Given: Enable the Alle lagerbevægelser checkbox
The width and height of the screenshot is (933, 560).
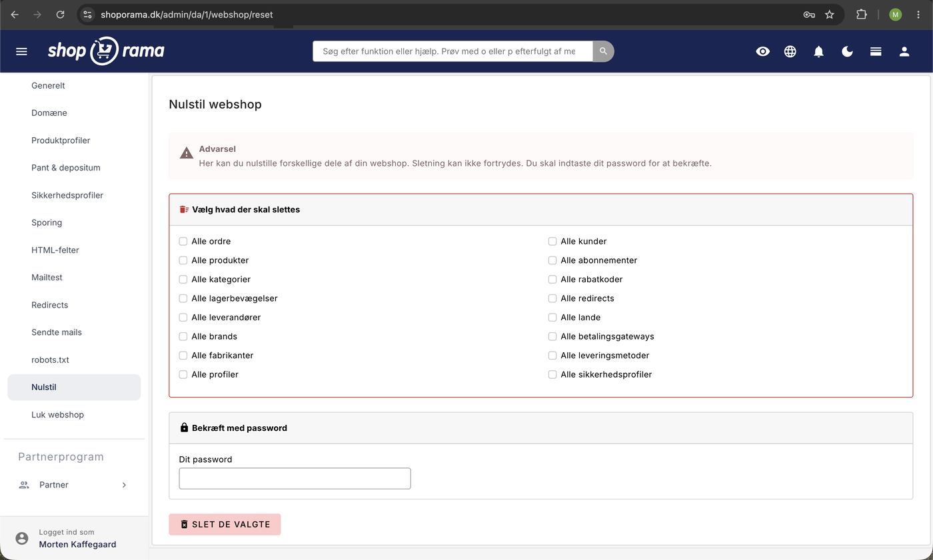Looking at the screenshot, I should (x=183, y=298).
